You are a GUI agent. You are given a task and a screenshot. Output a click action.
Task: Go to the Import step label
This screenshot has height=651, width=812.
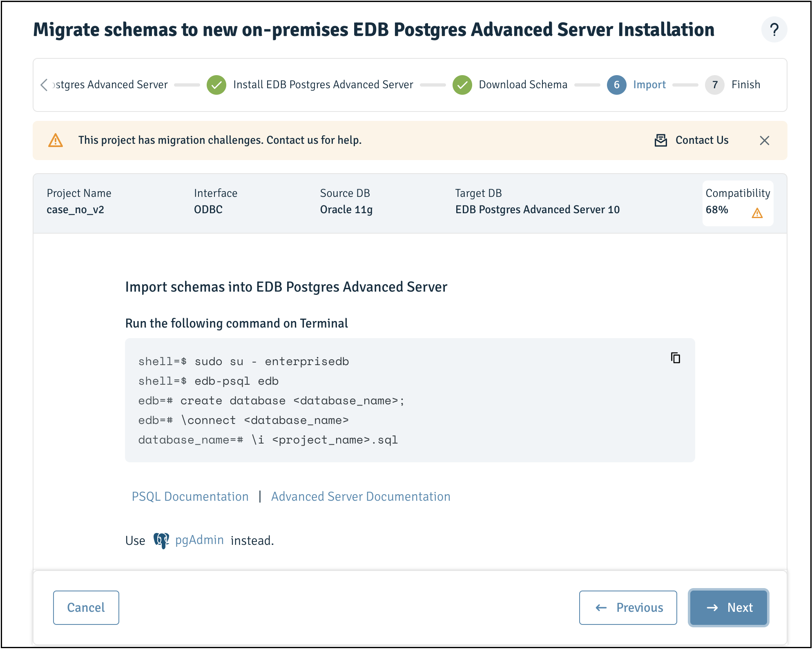649,85
